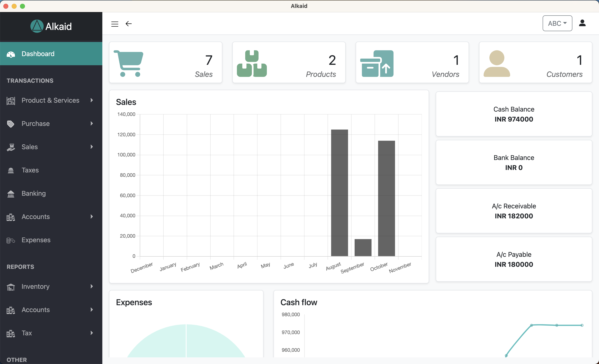
Task: Open the Vendors label on card
Action: (x=445, y=74)
